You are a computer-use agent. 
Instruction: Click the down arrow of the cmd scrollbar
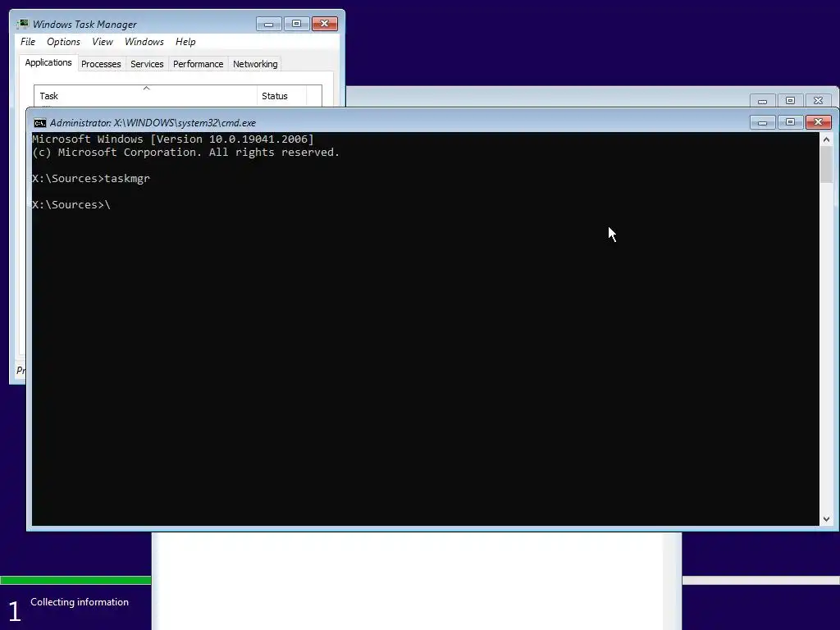pos(826,518)
